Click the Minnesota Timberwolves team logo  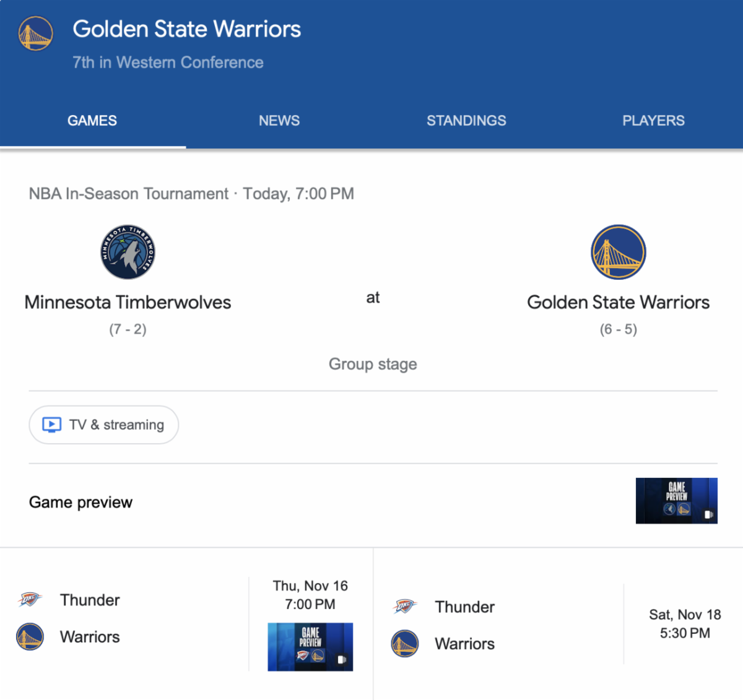tap(128, 252)
